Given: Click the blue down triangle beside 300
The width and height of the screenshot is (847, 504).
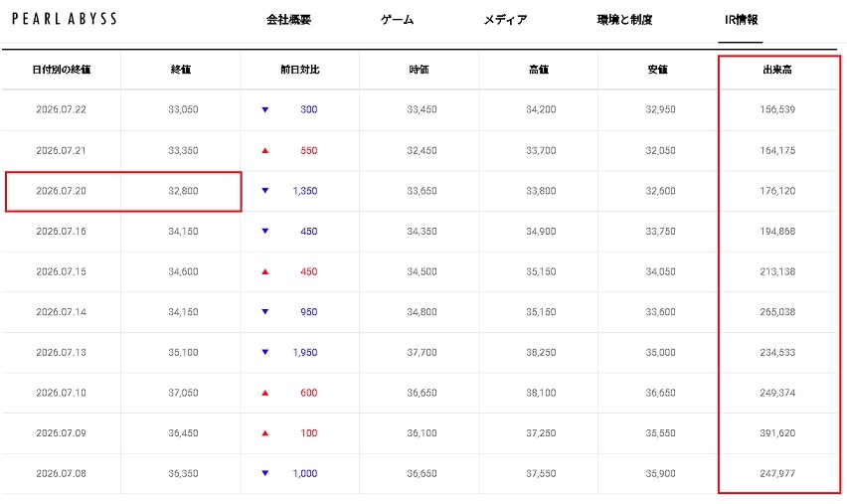Looking at the screenshot, I should pyautogui.click(x=265, y=109).
